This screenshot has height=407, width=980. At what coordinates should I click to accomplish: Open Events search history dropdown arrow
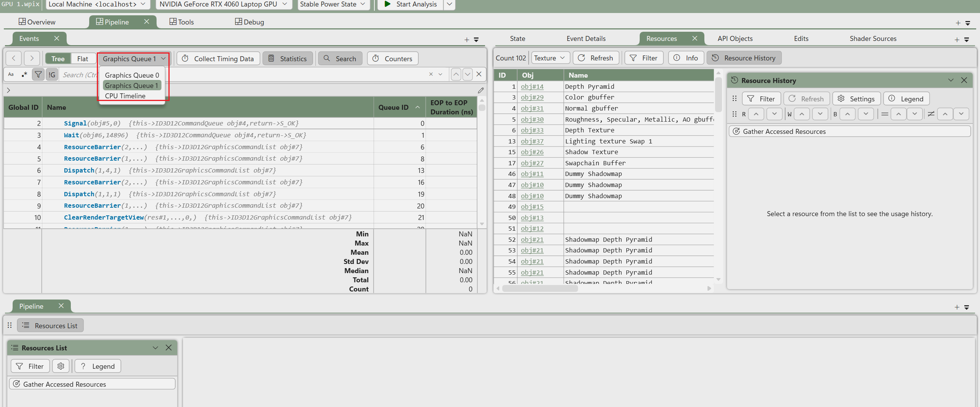tap(441, 74)
